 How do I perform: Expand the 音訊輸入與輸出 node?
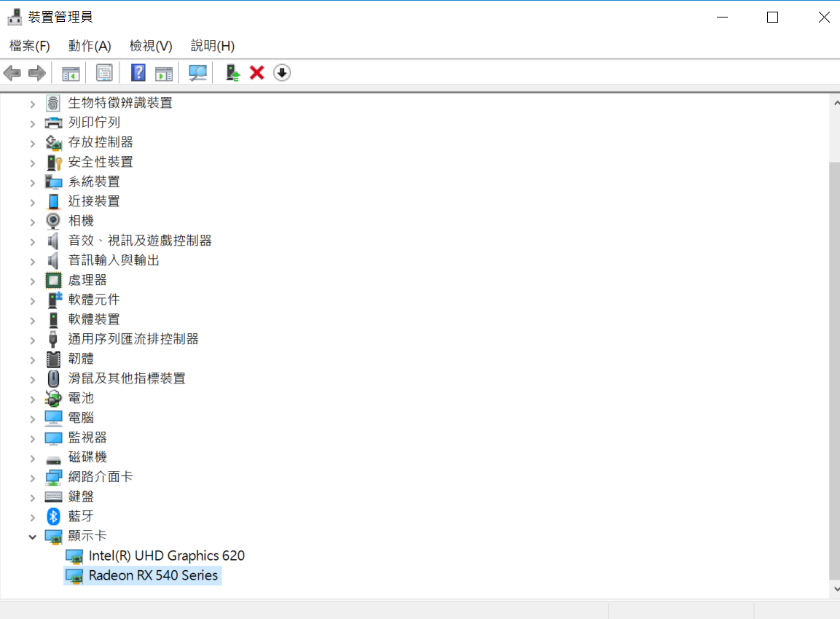[x=32, y=262]
